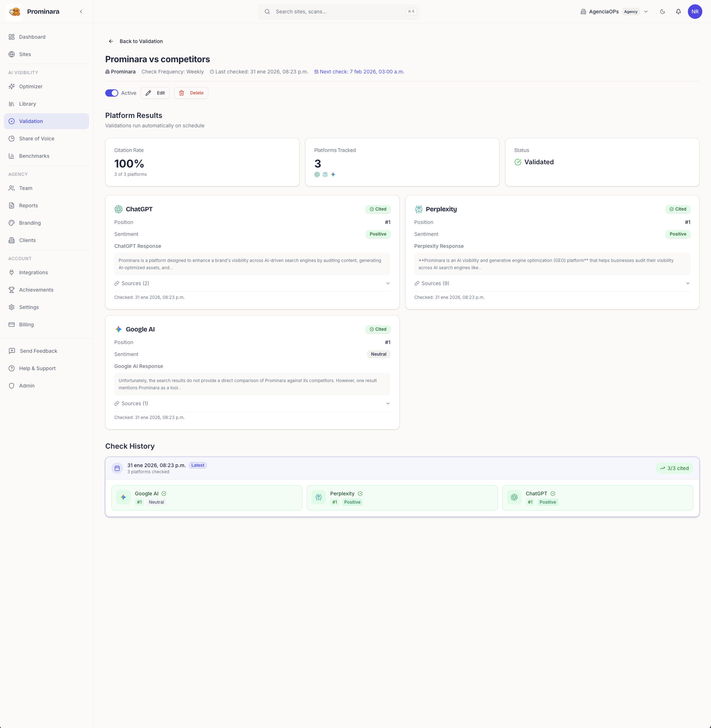This screenshot has height=728, width=711.
Task: Open Optimizer from sidebar
Action: 31,86
